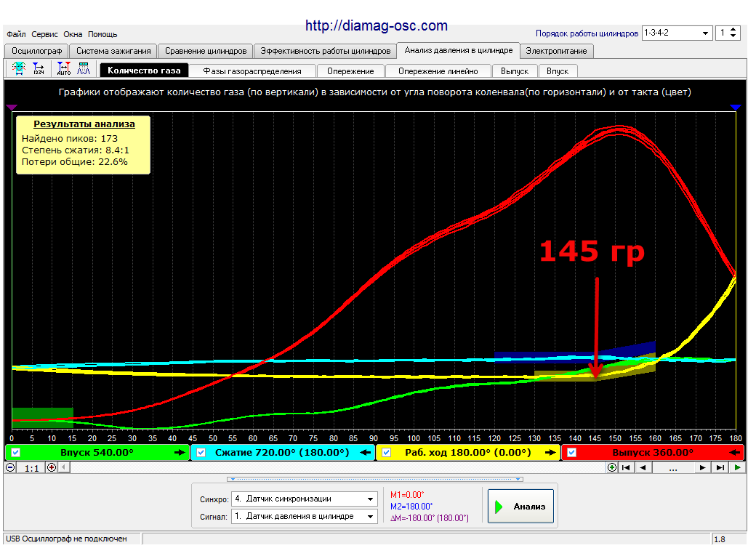Open the Сервис menu
Image resolution: width=756 pixels, height=548 pixels.
point(44,34)
